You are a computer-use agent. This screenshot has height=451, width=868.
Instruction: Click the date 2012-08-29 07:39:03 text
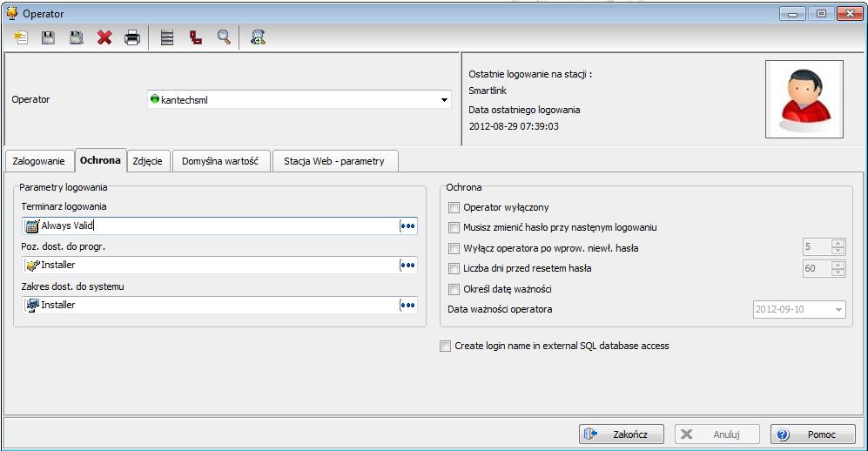click(514, 126)
